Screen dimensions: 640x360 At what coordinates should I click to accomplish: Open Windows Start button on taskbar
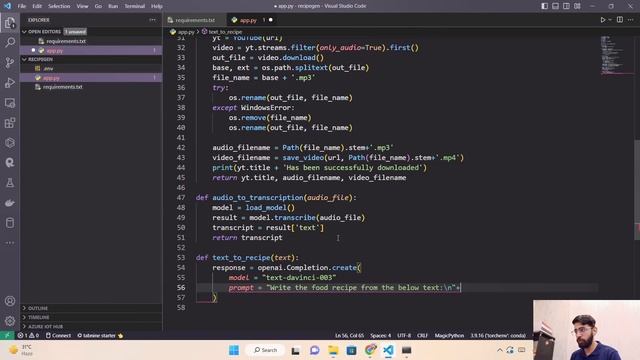click(234, 350)
